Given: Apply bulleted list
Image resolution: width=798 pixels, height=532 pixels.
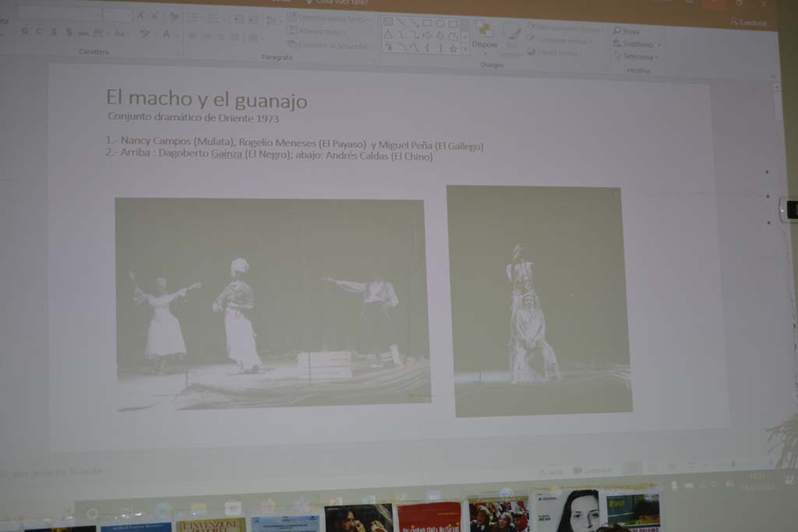Looking at the screenshot, I should pyautogui.click(x=194, y=18).
